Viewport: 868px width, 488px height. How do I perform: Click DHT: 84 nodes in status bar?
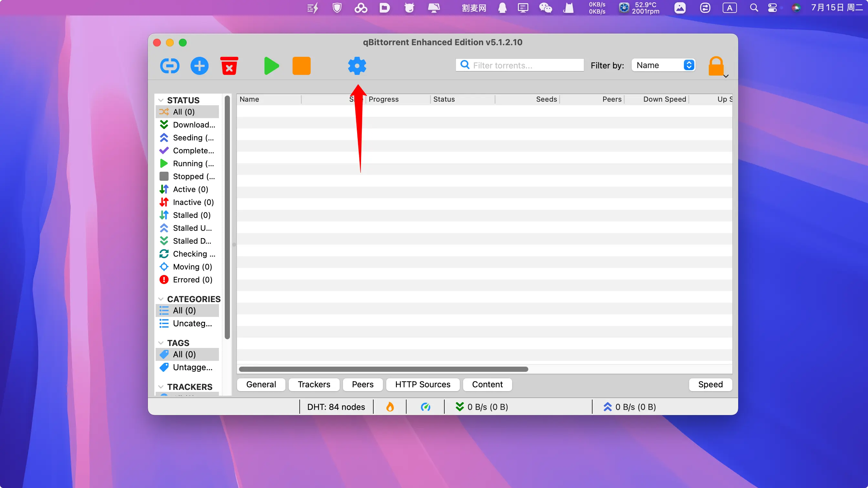(x=336, y=407)
